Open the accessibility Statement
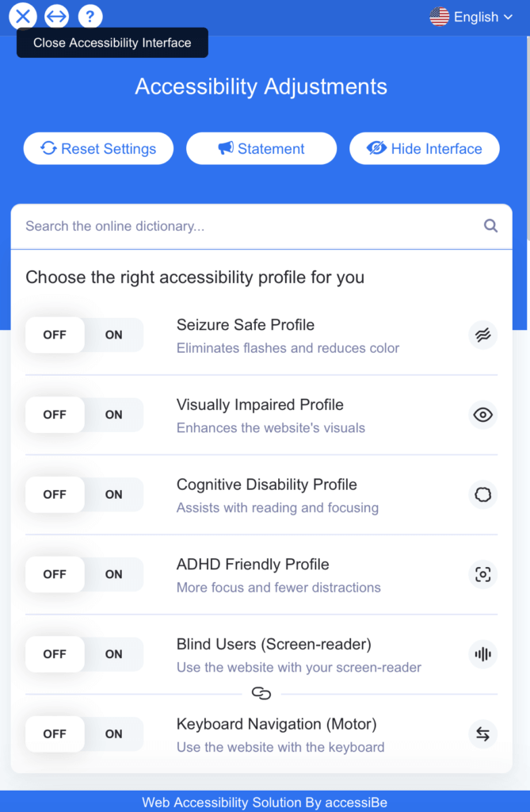Screen dimensions: 530x812 tap(261, 148)
